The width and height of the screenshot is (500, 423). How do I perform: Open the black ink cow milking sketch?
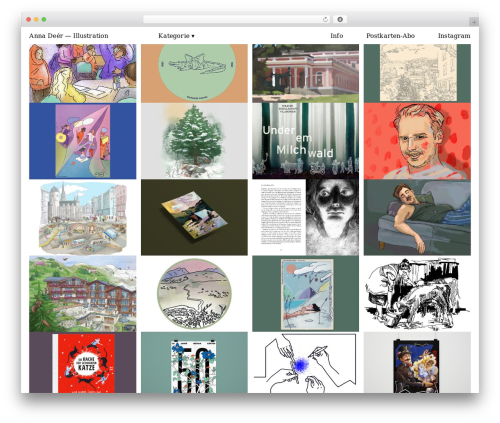pos(417,294)
